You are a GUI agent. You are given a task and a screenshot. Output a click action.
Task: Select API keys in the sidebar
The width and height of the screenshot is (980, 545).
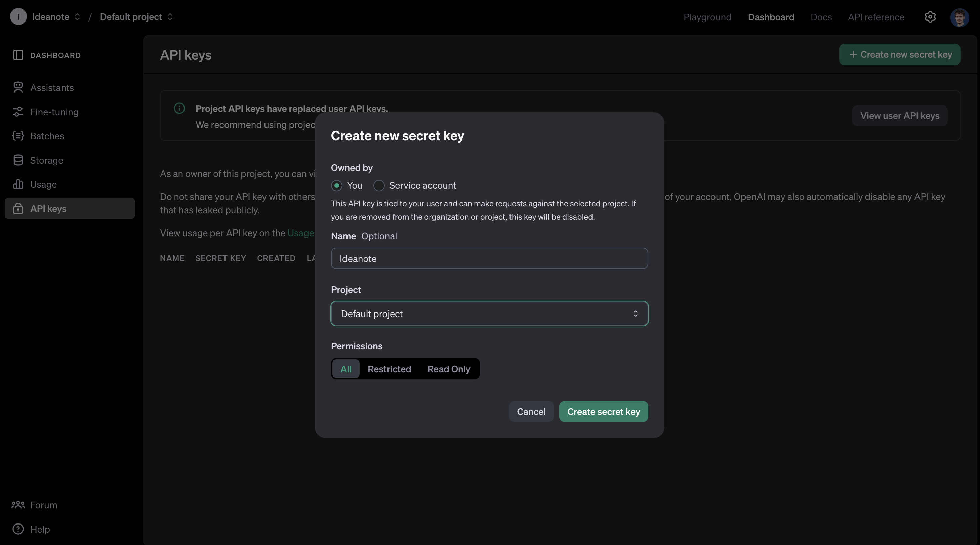48,208
